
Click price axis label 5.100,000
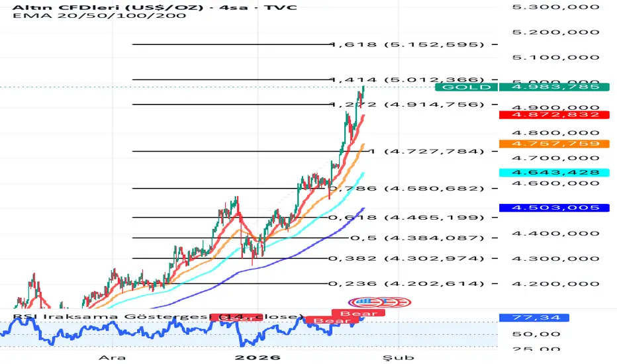[555, 58]
